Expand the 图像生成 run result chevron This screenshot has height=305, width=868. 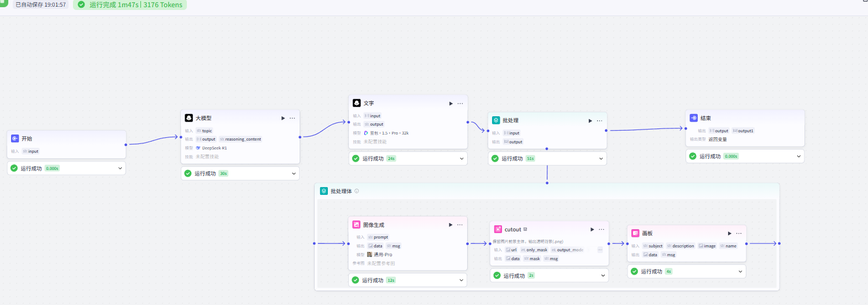(461, 280)
